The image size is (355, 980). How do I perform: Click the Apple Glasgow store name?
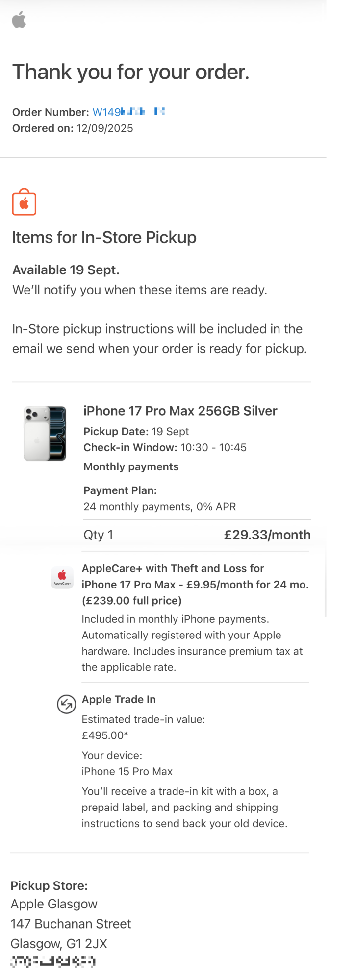pos(54,904)
